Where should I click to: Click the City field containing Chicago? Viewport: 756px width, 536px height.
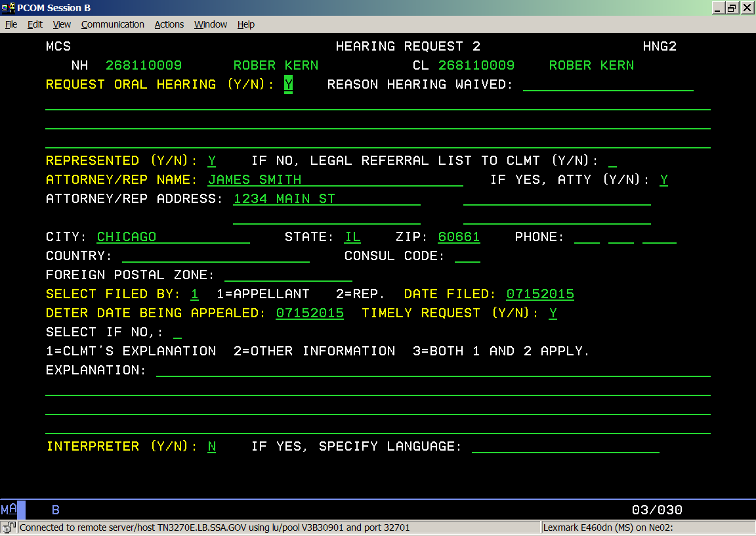click(173, 237)
